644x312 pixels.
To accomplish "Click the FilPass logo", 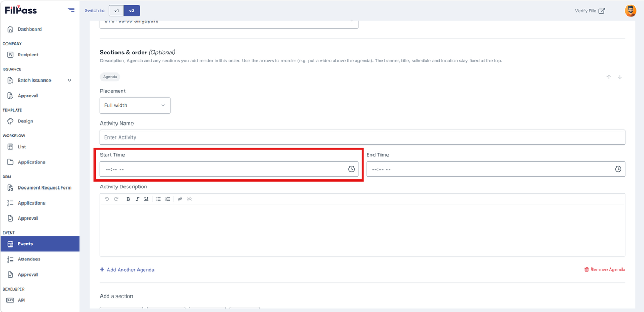I will 21,10.
